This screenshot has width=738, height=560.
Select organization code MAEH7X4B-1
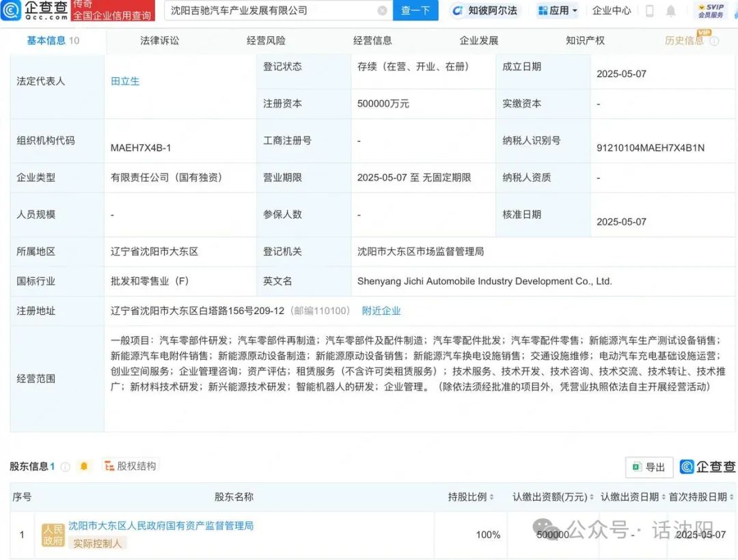point(141,148)
